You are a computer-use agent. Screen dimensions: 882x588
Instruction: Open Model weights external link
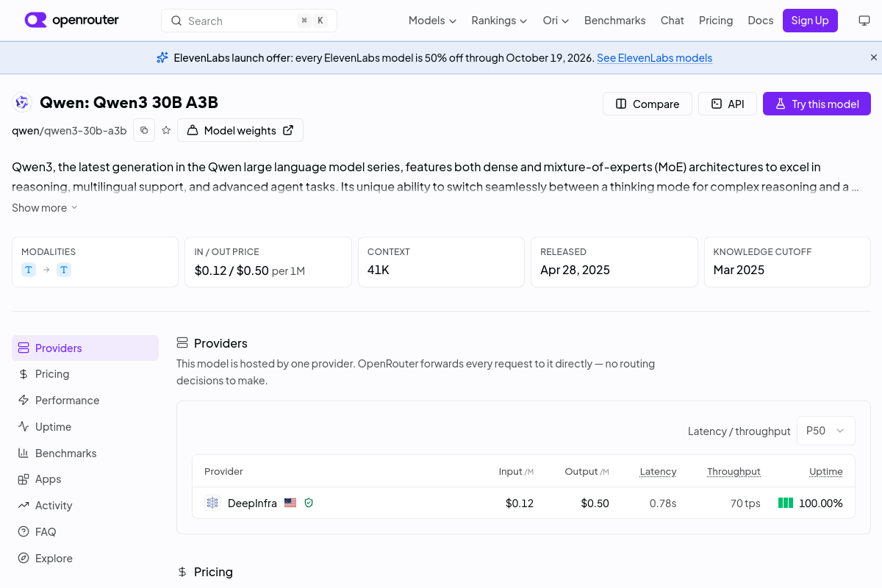click(x=240, y=130)
